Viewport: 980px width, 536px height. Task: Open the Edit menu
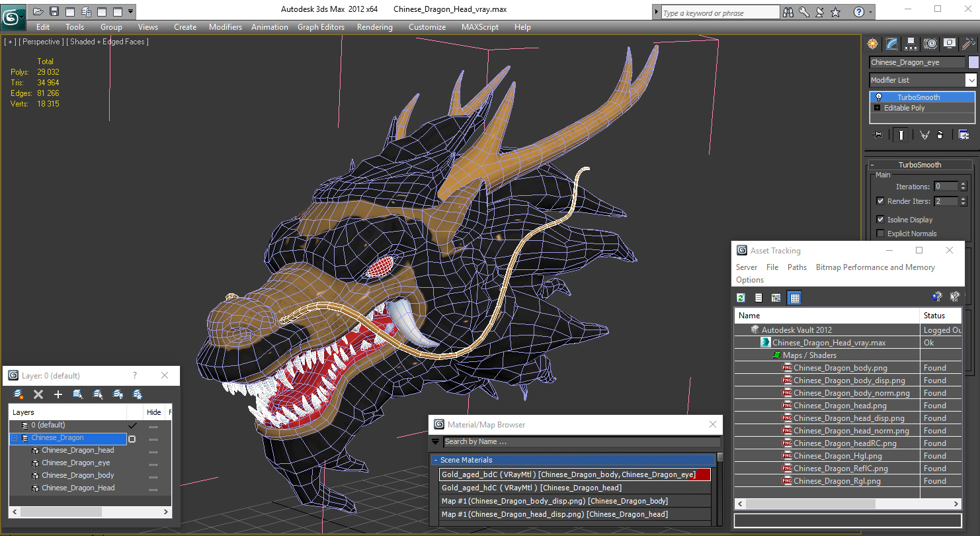click(43, 27)
